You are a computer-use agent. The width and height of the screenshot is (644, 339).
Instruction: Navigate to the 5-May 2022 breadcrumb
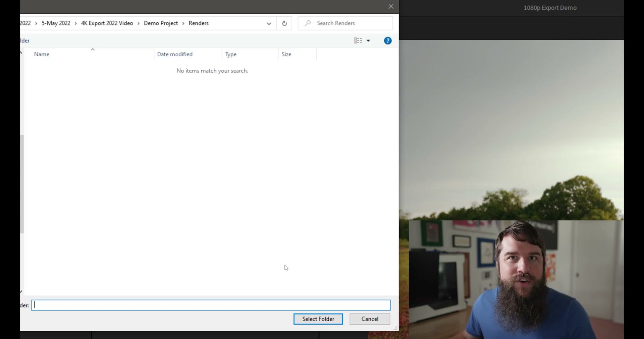click(56, 23)
